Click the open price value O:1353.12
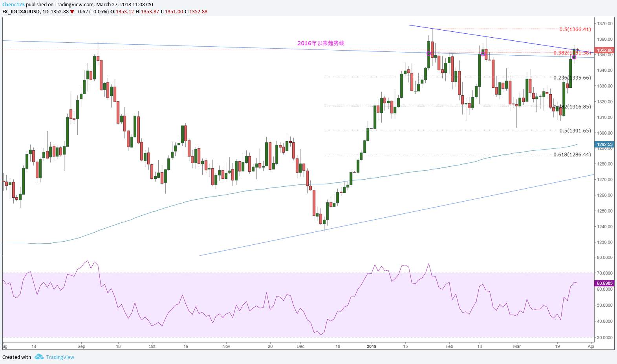Screen dimensions: 617x364 [121, 11]
